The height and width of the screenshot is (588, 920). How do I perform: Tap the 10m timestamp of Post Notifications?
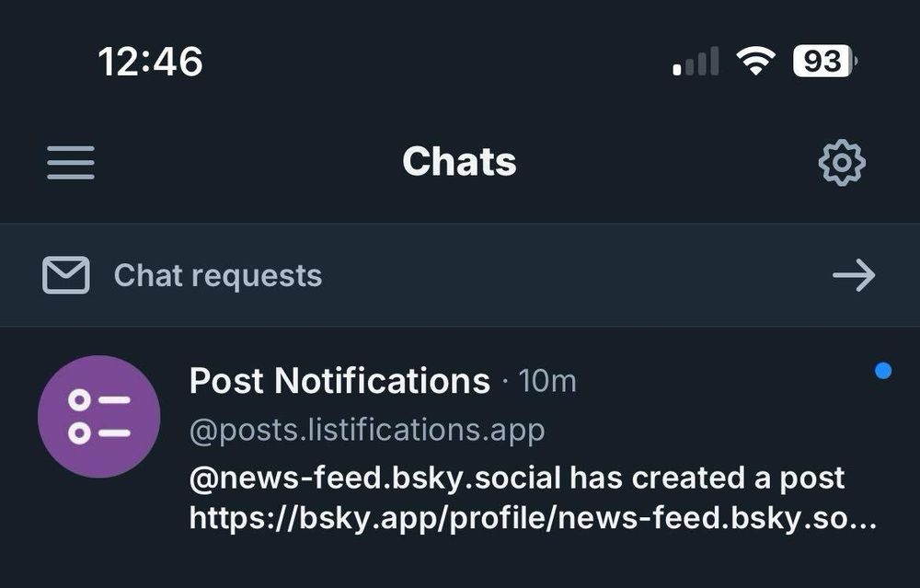[x=547, y=382]
